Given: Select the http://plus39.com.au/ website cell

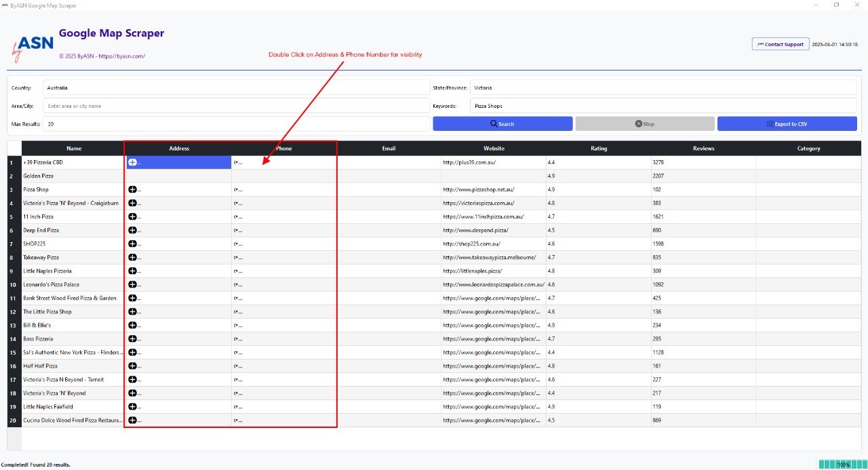Looking at the screenshot, I should pos(494,163).
